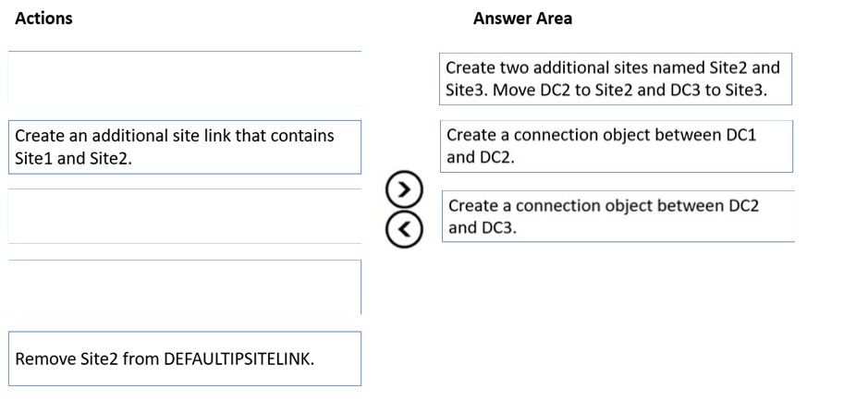Click the word DEFAULTIPSITELINK
Image resolution: width=868 pixels, height=401 pixels.
[238, 358]
